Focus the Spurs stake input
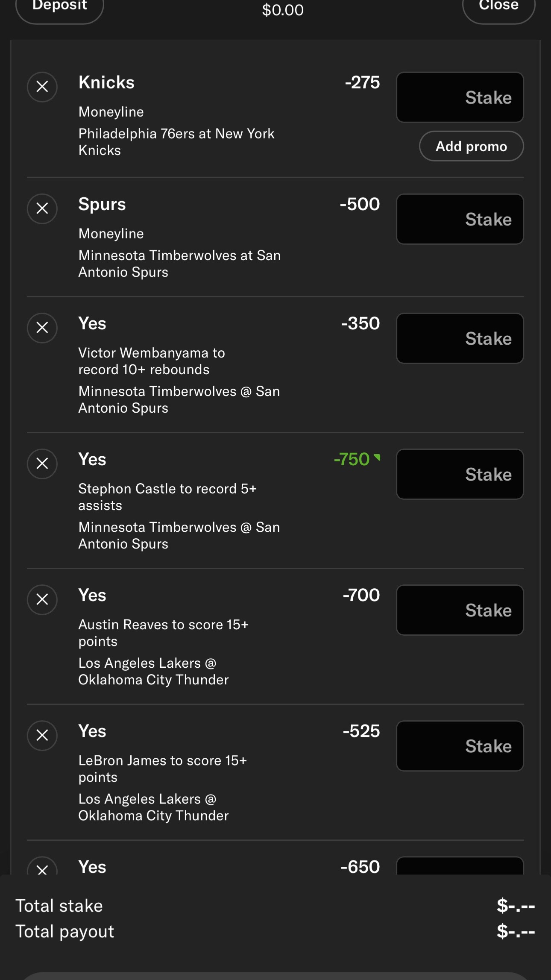The width and height of the screenshot is (551, 980). point(460,219)
